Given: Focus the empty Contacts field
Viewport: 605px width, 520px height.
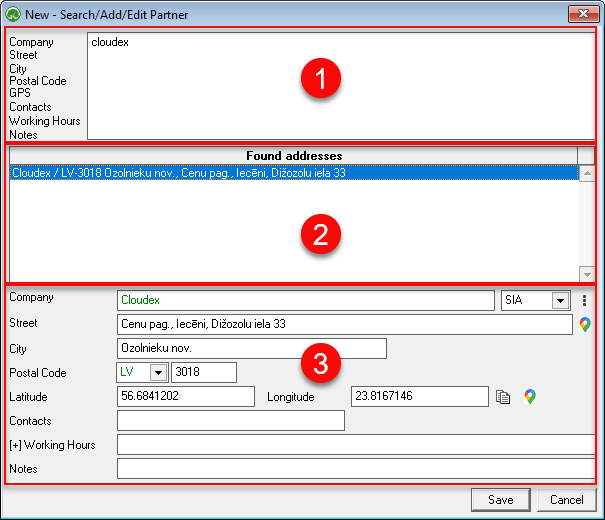Looking at the screenshot, I should [x=231, y=420].
